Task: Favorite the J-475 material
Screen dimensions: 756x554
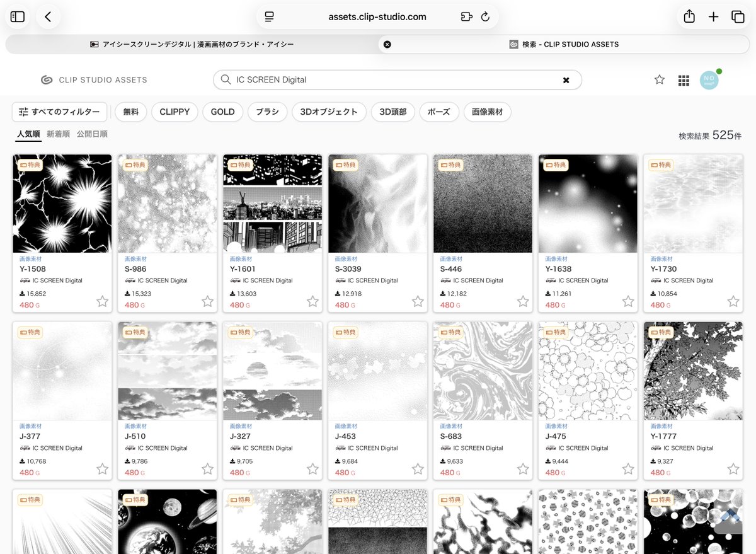Action: pyautogui.click(x=629, y=469)
